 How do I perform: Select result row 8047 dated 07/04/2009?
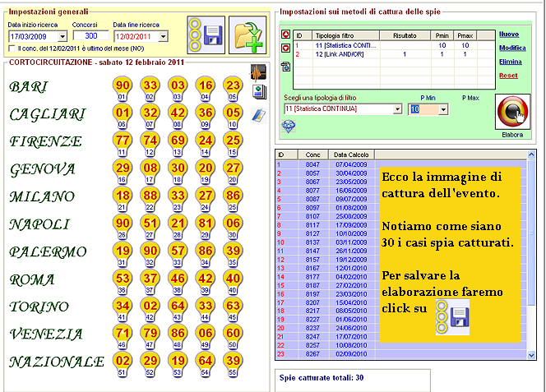click(x=401, y=164)
